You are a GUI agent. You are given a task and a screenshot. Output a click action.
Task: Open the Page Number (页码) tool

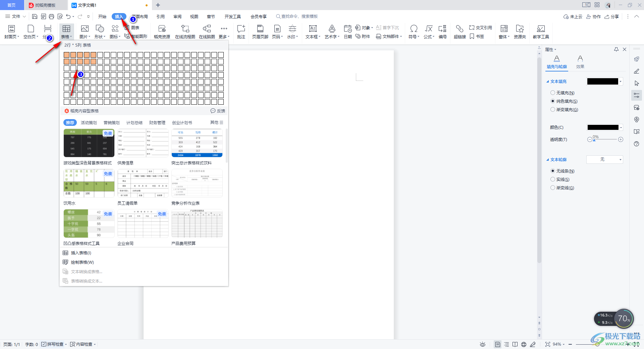(277, 32)
